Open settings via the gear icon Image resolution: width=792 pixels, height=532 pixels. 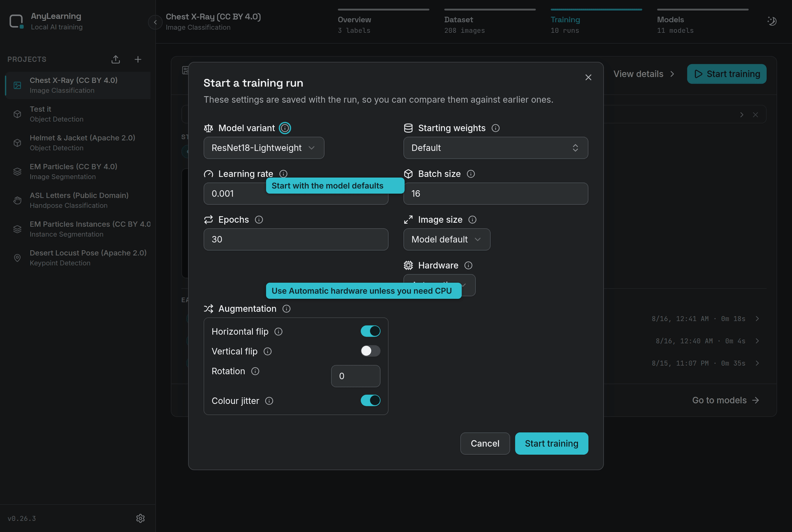pos(141,518)
